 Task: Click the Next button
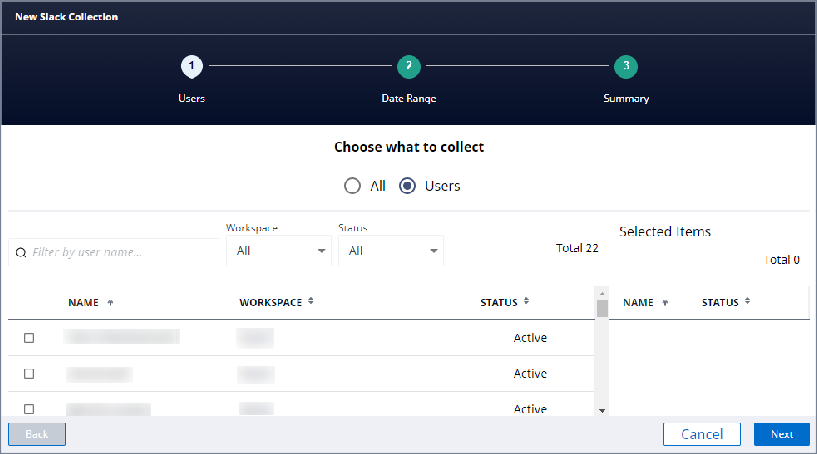[782, 434]
